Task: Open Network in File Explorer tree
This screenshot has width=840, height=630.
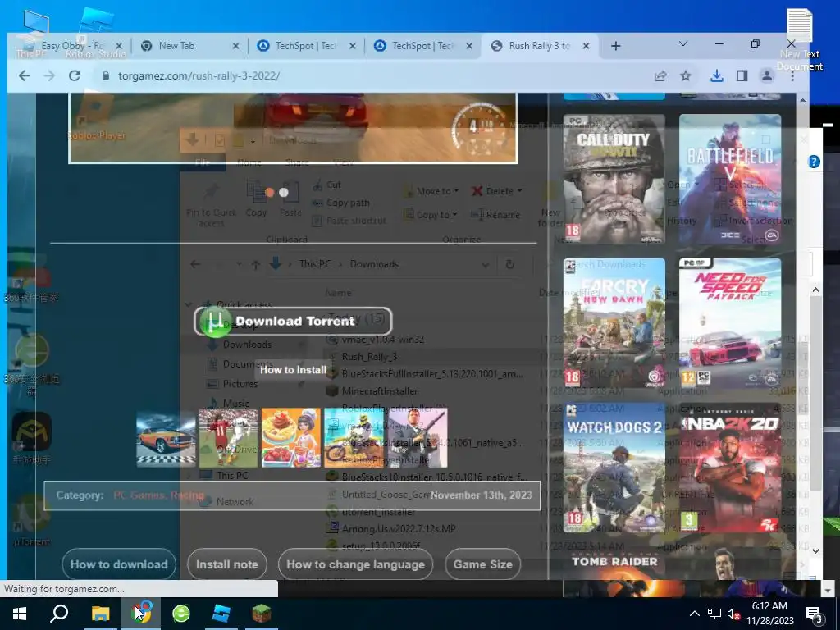Action: tap(235, 502)
